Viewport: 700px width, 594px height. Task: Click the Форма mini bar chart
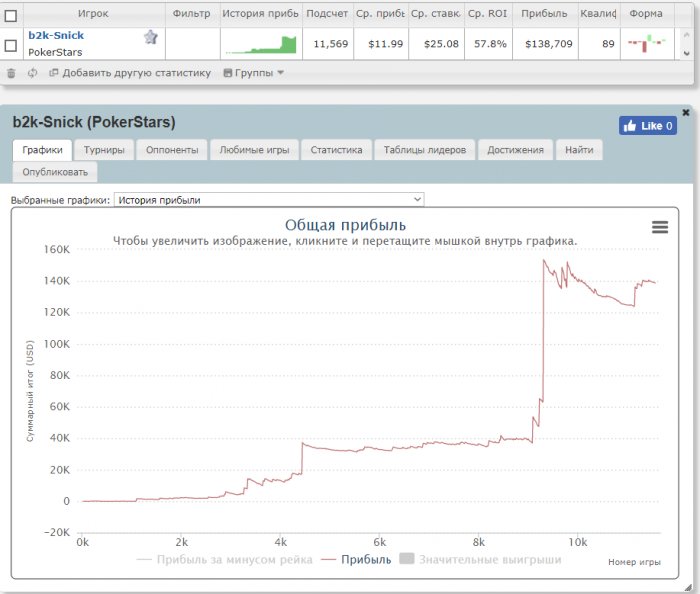tap(646, 43)
